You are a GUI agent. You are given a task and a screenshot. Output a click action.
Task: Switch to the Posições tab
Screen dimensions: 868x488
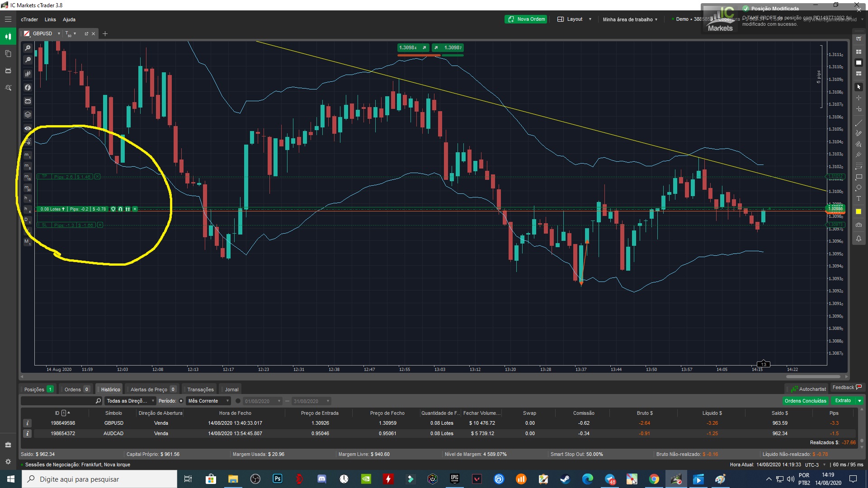coord(34,389)
